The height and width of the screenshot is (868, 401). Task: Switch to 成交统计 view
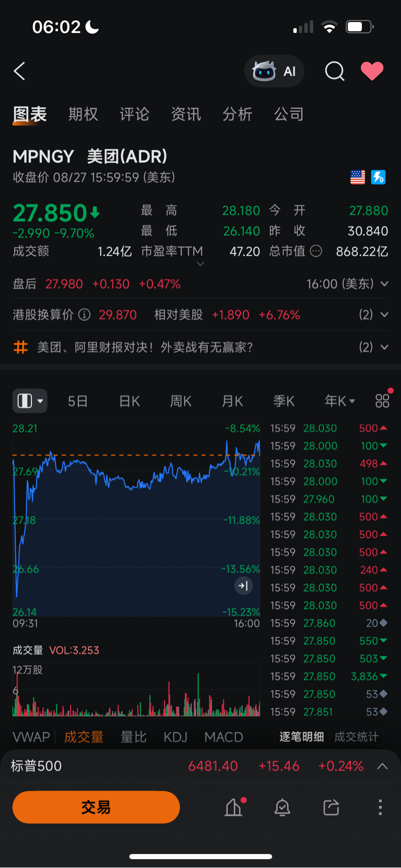(x=356, y=737)
